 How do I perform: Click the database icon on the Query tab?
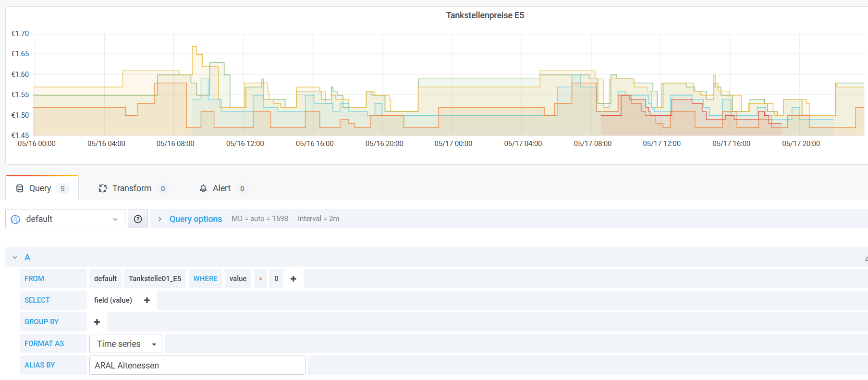pos(20,188)
